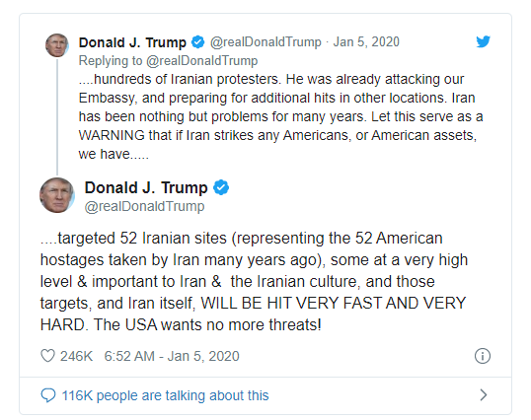
Task: Open the tweet info circle icon
Action: (483, 356)
